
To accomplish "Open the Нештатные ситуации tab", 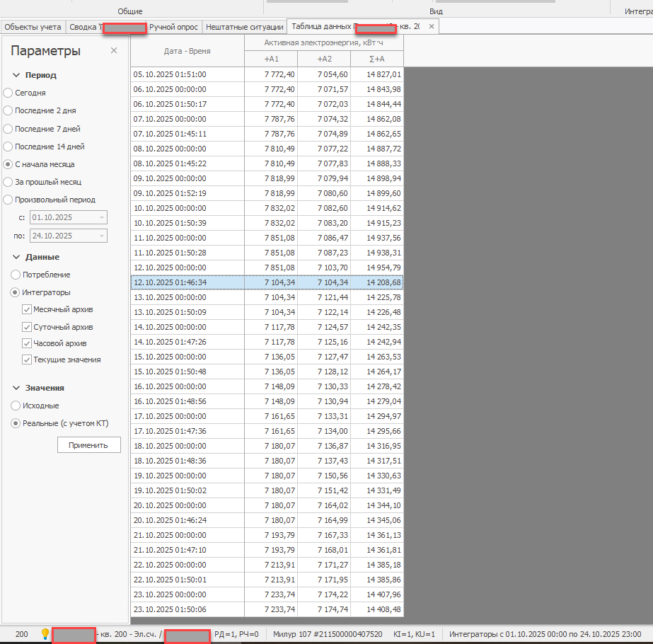I will (244, 27).
